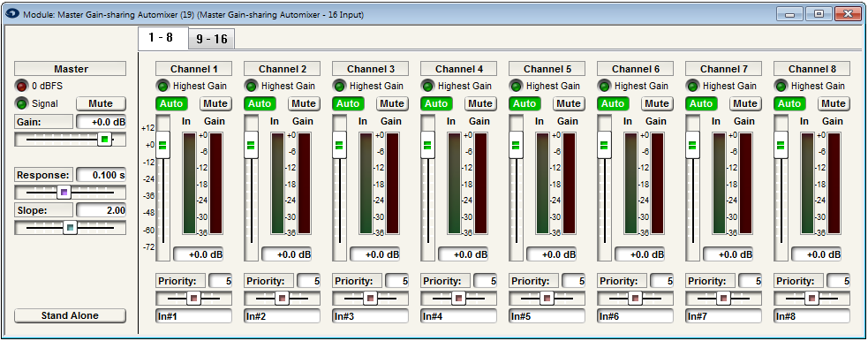
Task: Disable Auto on Channel 7
Action: 701,103
